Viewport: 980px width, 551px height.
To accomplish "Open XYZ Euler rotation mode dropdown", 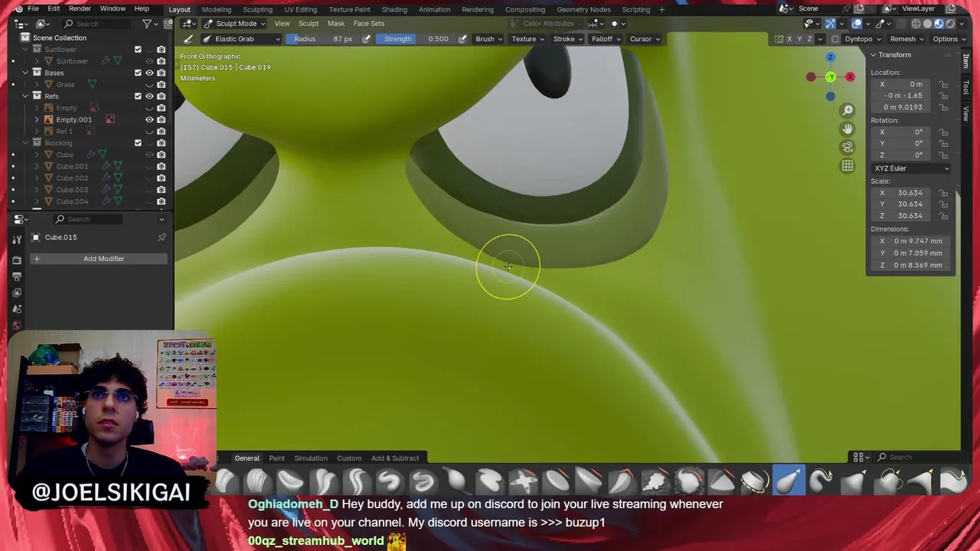I will (911, 168).
